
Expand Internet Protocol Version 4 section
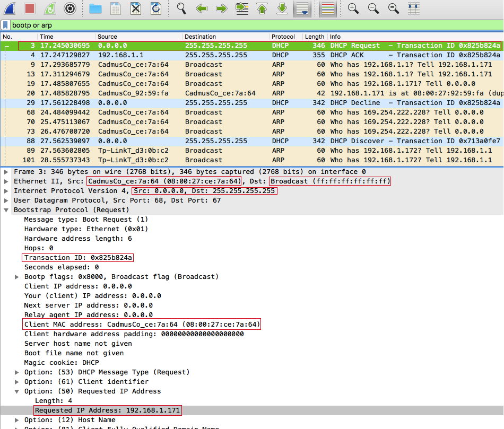coord(6,191)
